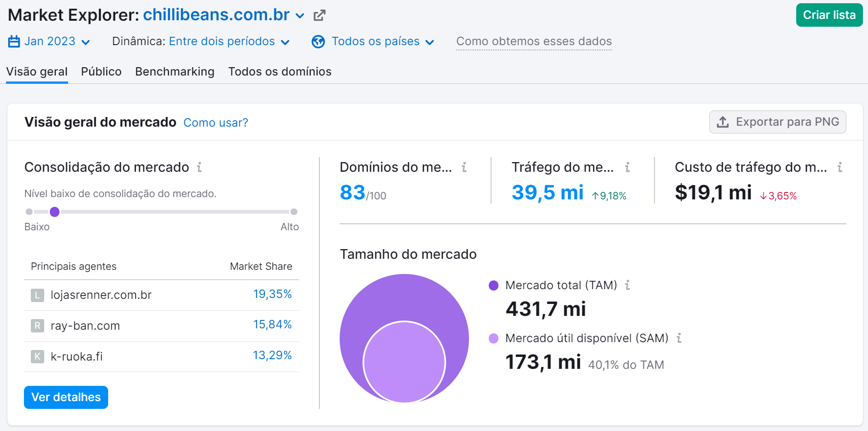Click the info icon next to Mercado total (TAM)

pyautogui.click(x=630, y=285)
